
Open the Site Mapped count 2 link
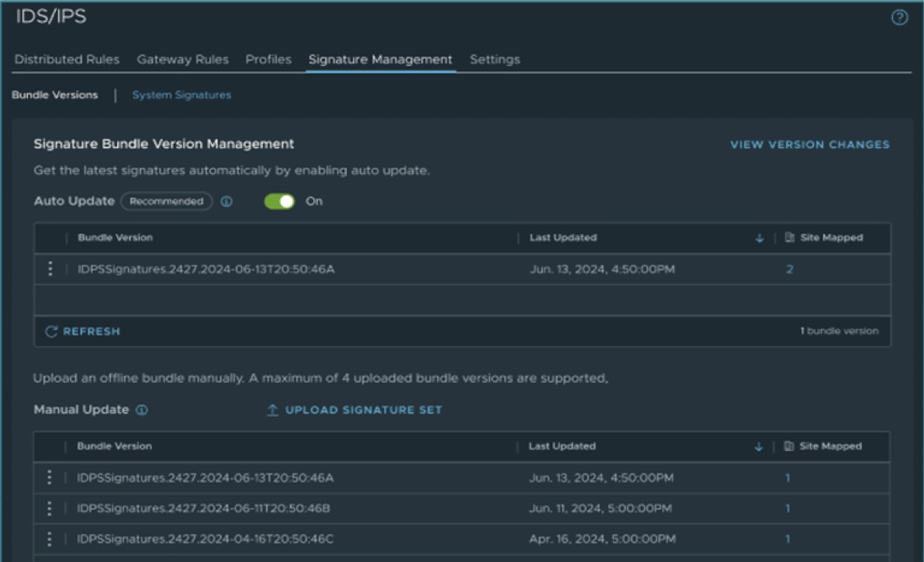[x=790, y=269]
